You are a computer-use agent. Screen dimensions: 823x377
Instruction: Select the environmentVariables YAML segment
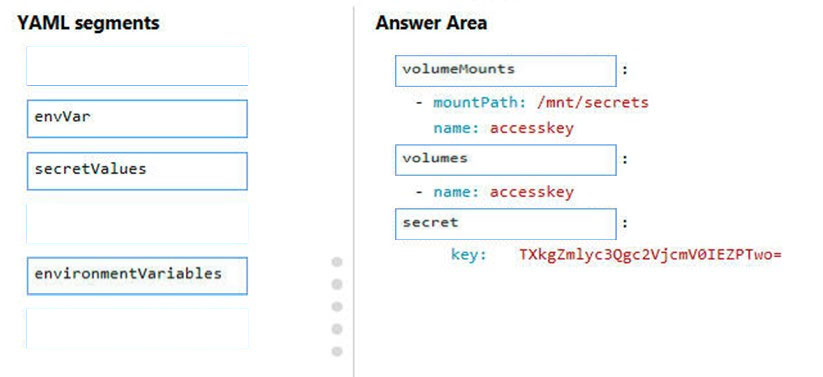pos(137,276)
